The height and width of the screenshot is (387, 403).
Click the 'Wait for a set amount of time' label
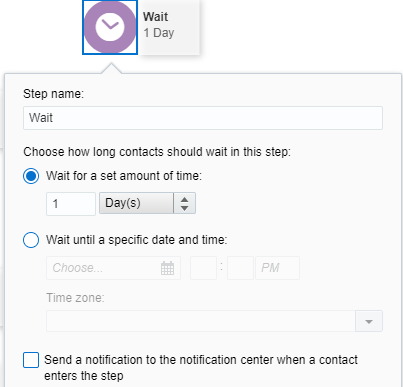click(x=124, y=176)
